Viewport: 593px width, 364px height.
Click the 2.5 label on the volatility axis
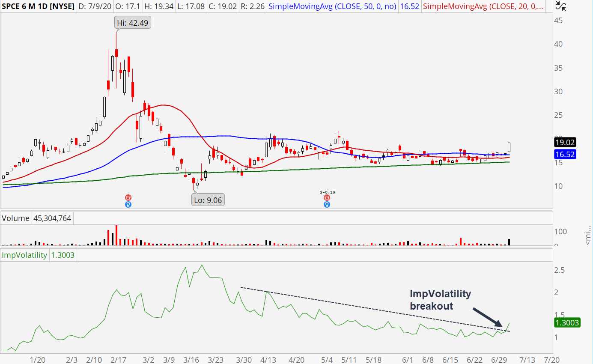click(x=560, y=270)
